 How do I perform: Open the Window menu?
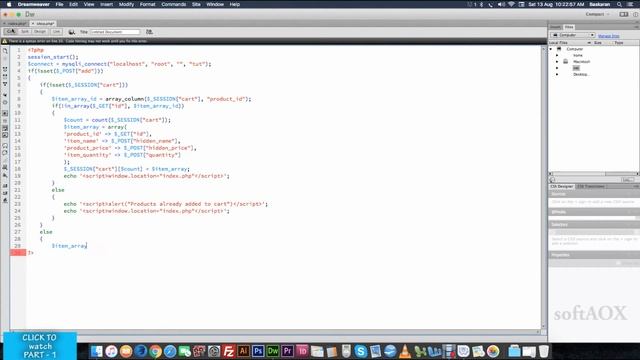pyautogui.click(x=215, y=4)
